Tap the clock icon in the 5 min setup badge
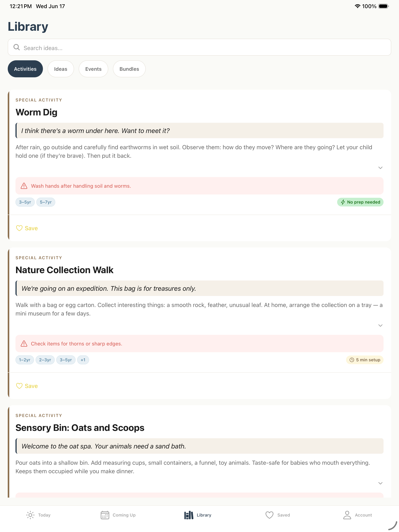The width and height of the screenshot is (399, 532). tap(352, 360)
